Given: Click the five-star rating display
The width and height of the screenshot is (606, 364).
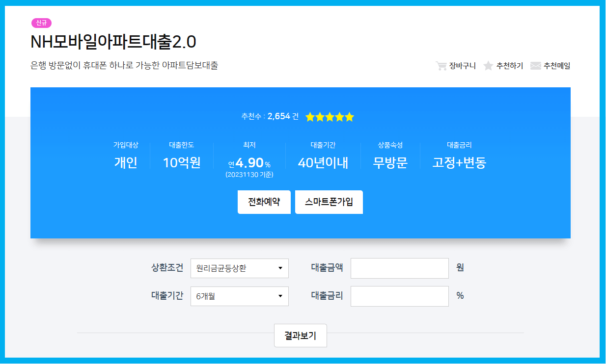Looking at the screenshot, I should tap(330, 117).
